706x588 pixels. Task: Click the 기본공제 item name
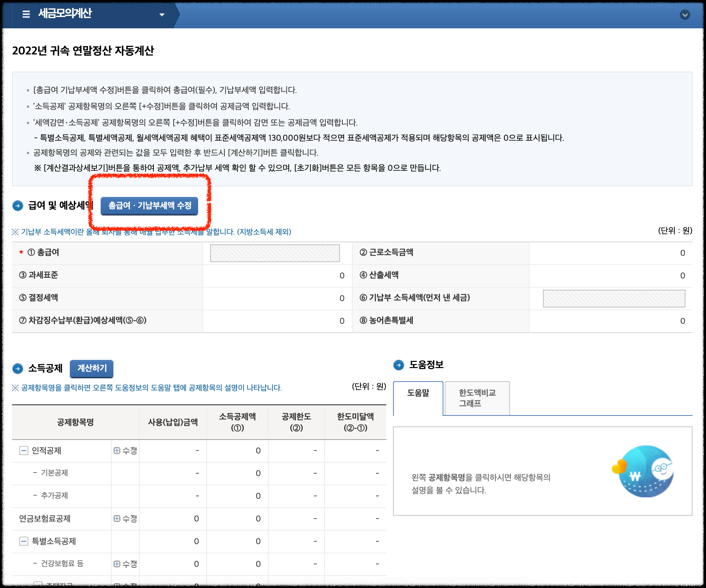point(54,473)
